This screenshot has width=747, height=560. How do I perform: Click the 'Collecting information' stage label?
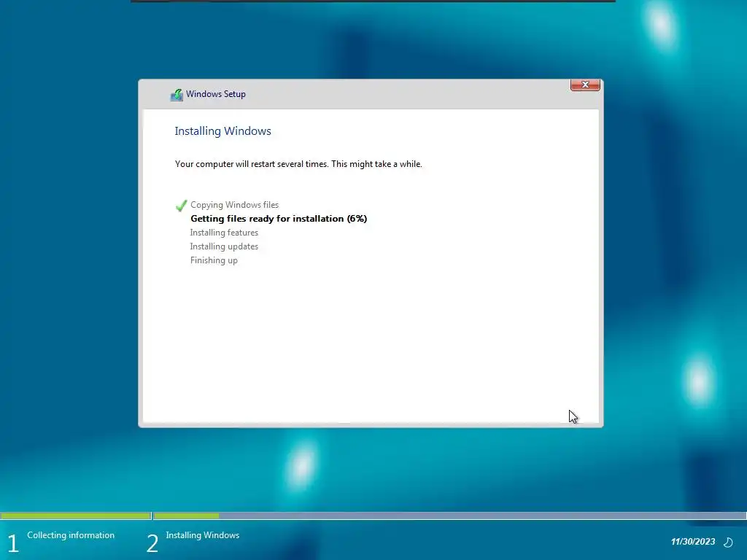tap(71, 535)
